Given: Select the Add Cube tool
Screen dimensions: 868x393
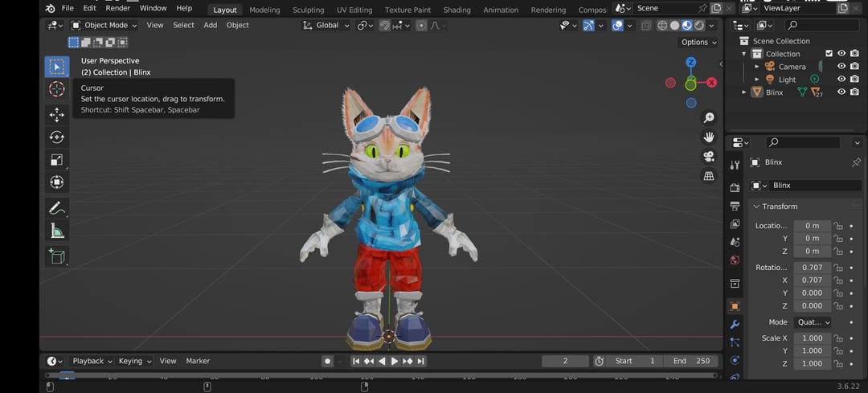Looking at the screenshot, I should point(56,256).
